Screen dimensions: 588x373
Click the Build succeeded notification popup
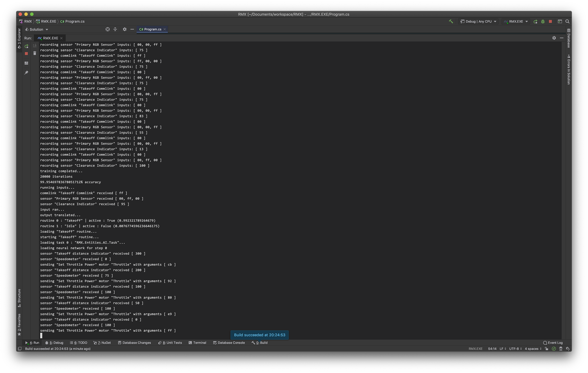tap(259, 335)
